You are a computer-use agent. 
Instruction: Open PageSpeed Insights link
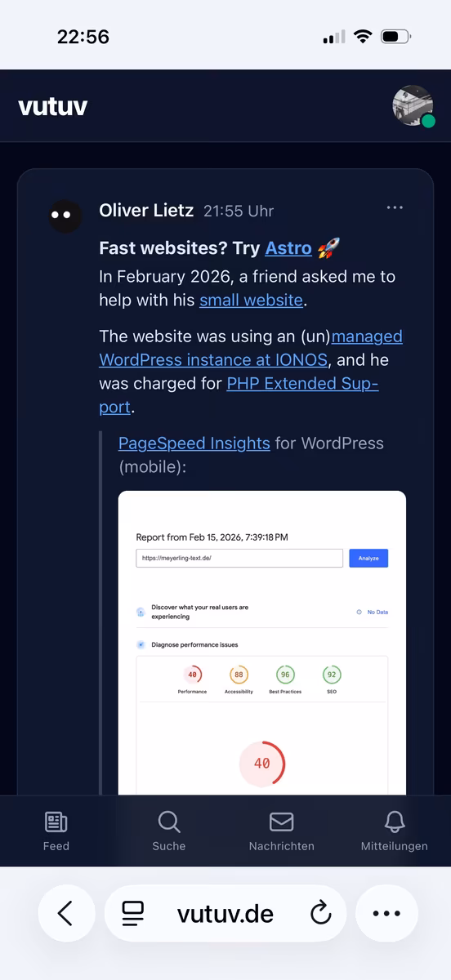pyautogui.click(x=194, y=443)
